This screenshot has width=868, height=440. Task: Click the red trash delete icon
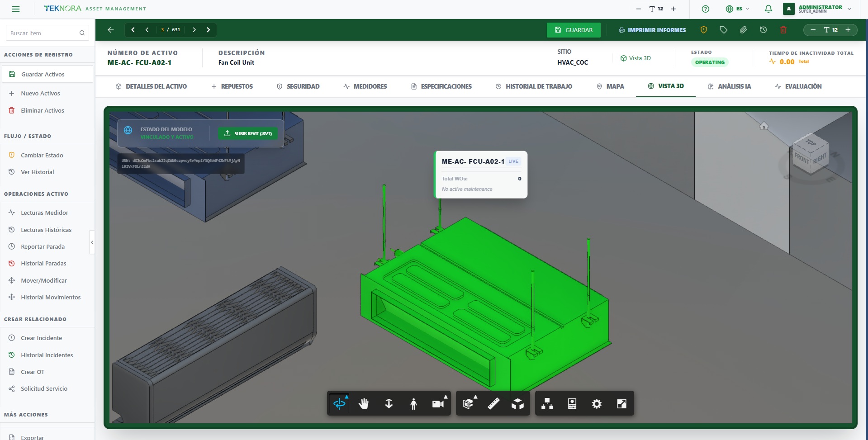tap(783, 30)
